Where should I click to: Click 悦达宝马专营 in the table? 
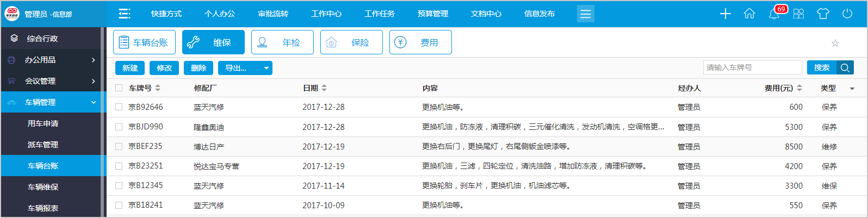tap(216, 166)
